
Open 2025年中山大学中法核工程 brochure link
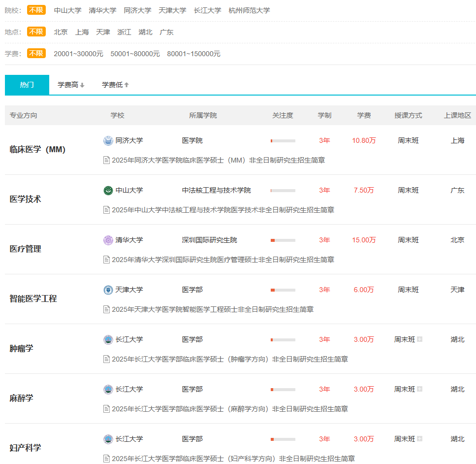(x=223, y=210)
